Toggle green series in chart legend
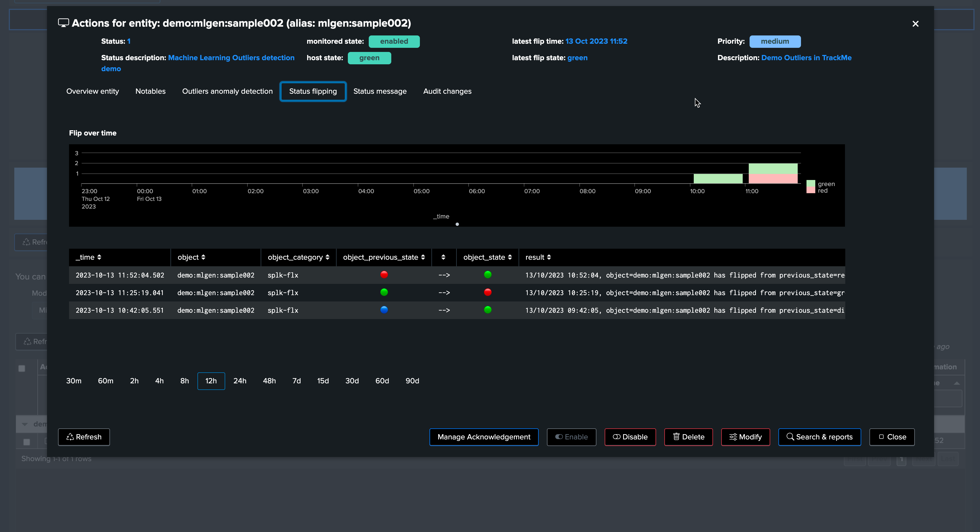The width and height of the screenshot is (980, 532). [x=821, y=184]
